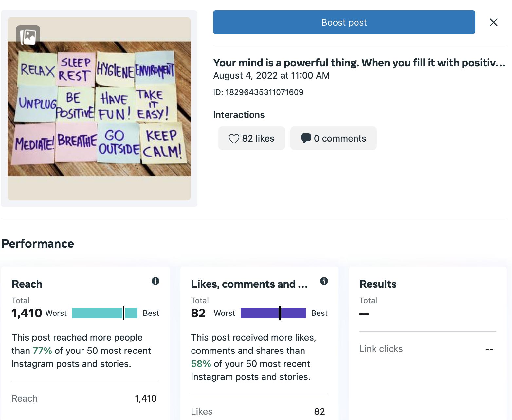Screen dimensions: 512x420
Task: Click the purple likes performance bar
Action: 273,313
